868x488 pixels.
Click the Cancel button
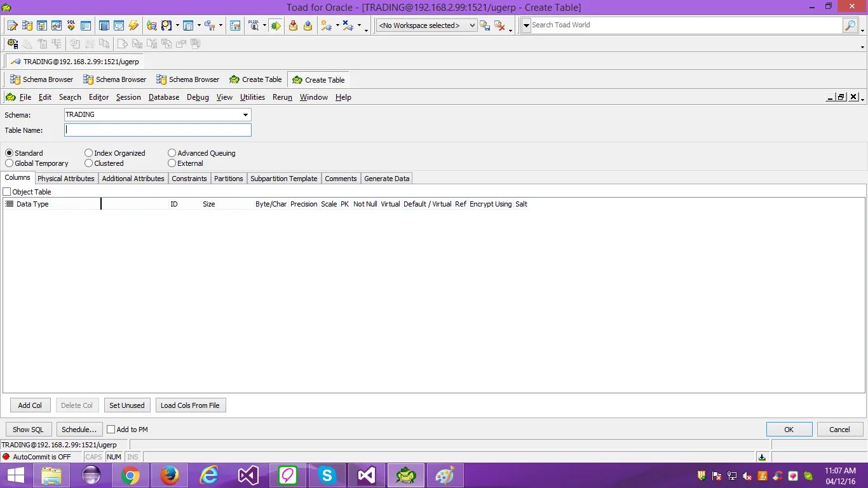[840, 430]
